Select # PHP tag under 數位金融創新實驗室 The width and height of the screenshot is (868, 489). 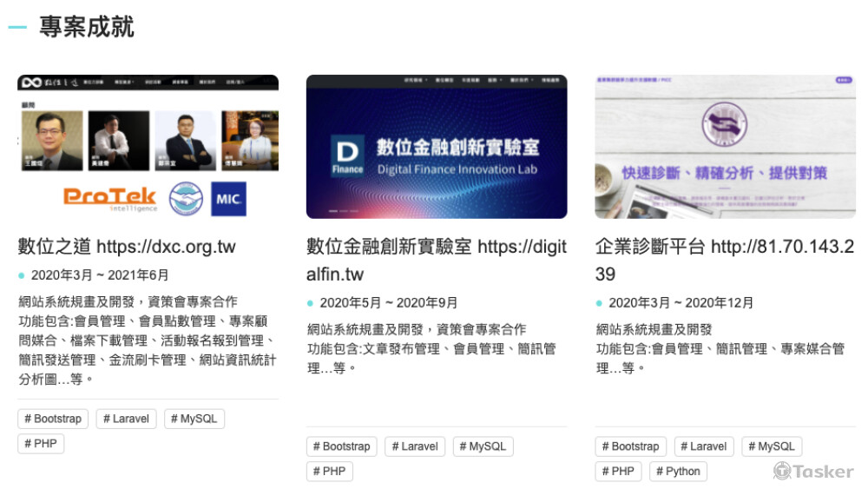(330, 472)
